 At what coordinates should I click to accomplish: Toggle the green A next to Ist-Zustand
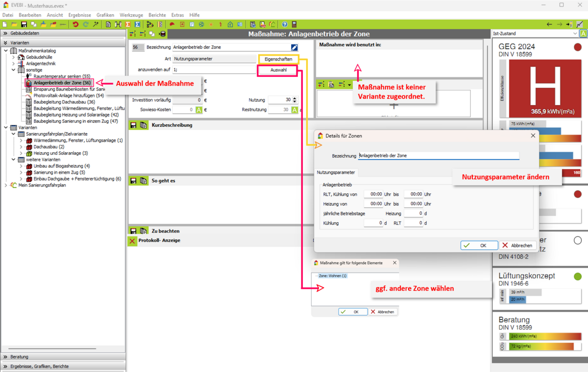[583, 34]
